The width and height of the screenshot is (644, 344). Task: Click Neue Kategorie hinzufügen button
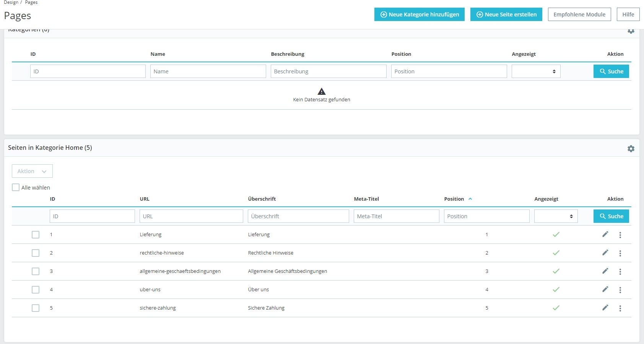pyautogui.click(x=420, y=15)
